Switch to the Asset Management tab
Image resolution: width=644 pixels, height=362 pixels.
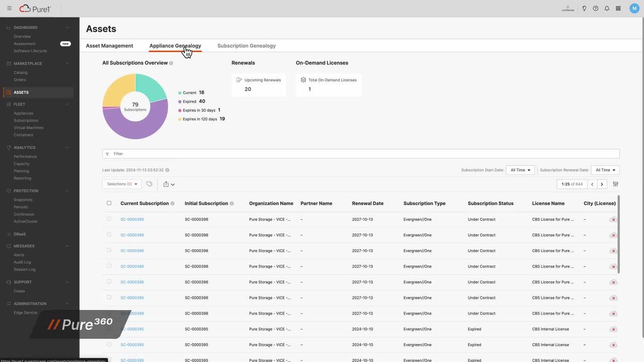(109, 46)
